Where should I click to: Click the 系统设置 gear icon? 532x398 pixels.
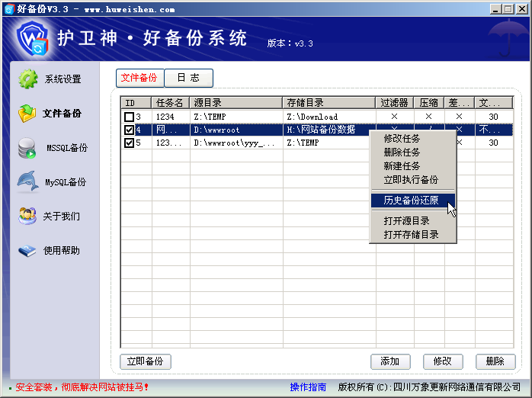[x=28, y=79]
